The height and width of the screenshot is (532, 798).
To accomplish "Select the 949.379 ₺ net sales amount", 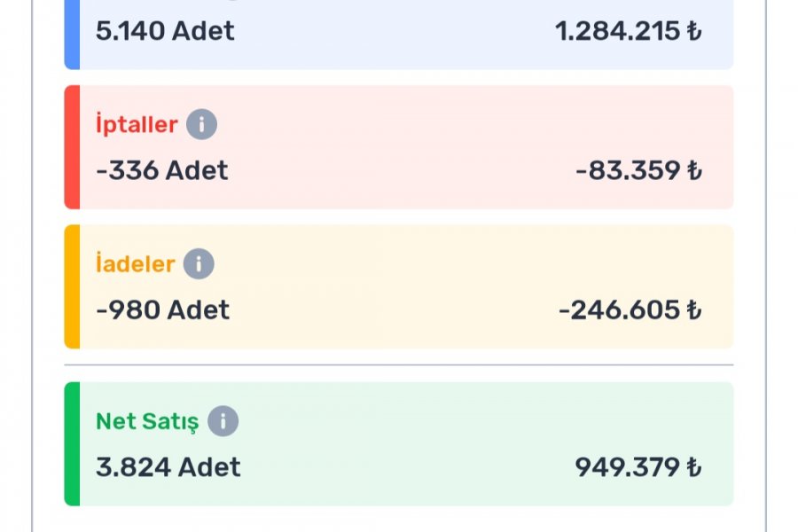I will click(638, 467).
